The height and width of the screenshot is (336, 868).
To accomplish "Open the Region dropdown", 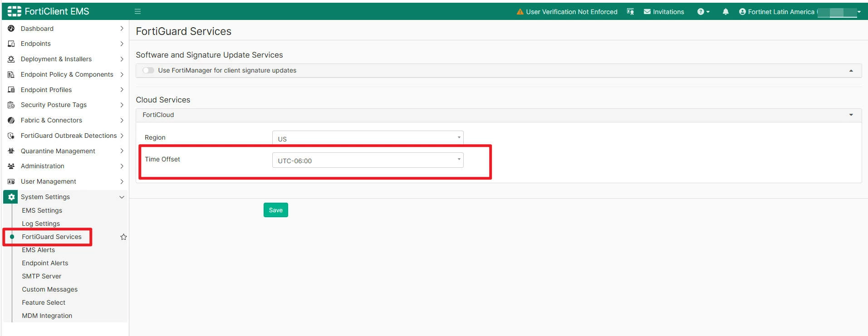I will coord(368,138).
